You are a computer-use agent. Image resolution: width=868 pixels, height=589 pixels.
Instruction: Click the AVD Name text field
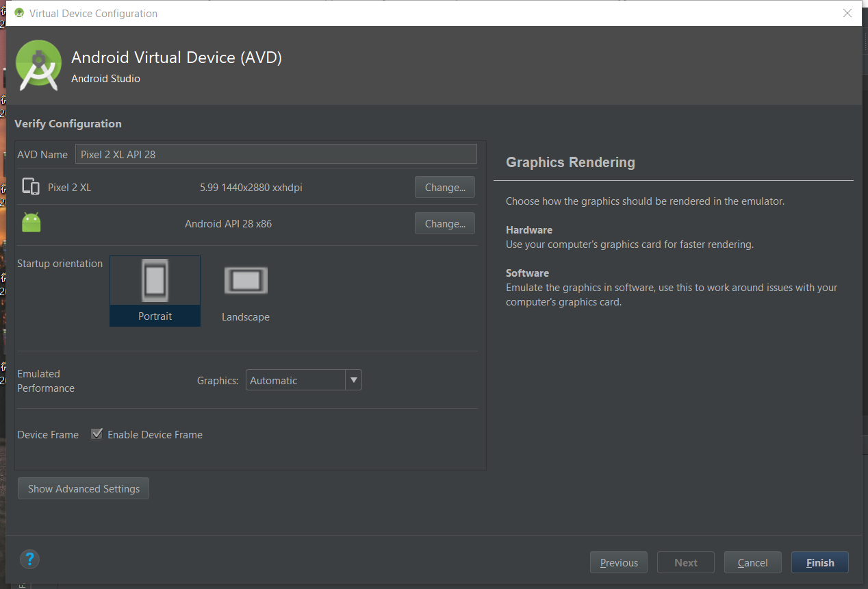(276, 154)
